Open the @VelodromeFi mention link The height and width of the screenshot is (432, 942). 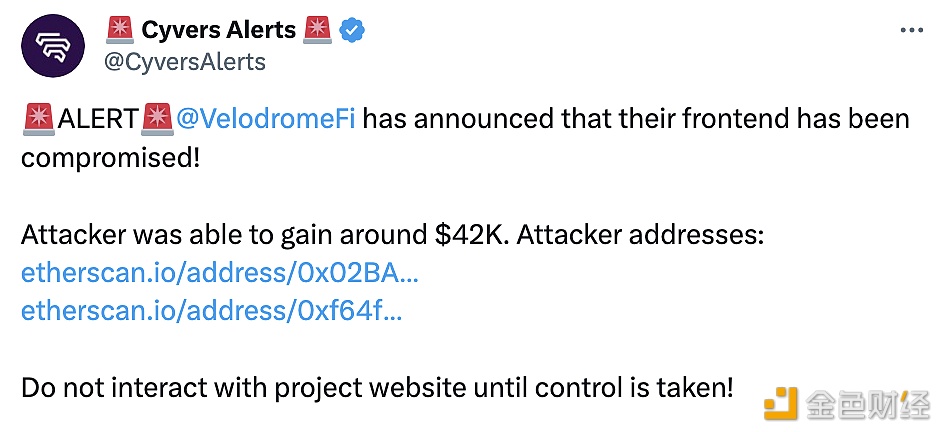point(265,120)
